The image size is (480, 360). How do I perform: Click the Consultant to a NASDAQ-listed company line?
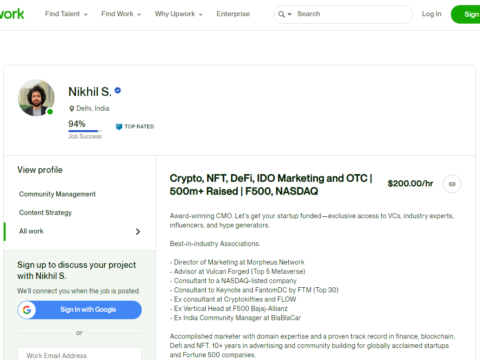pos(233,281)
